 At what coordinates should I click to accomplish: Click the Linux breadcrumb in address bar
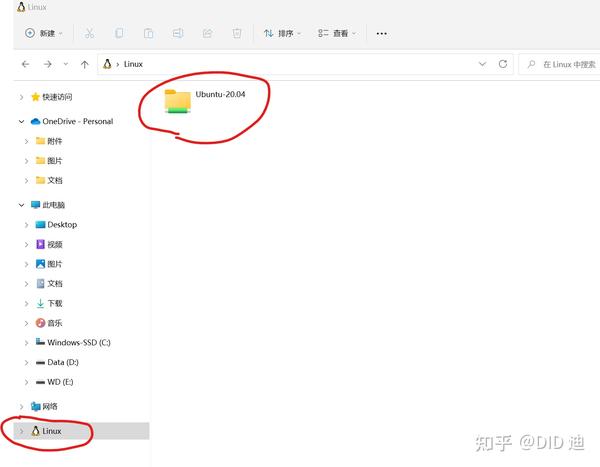click(133, 64)
